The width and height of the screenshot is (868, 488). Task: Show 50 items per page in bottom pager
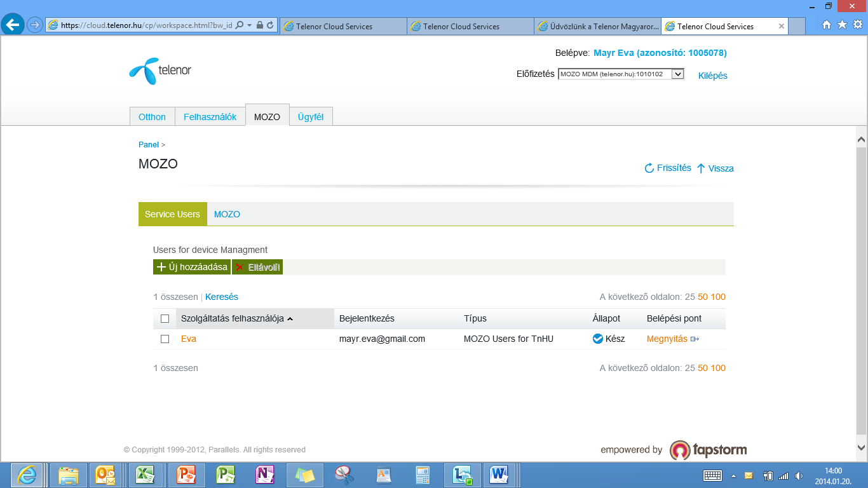click(703, 368)
